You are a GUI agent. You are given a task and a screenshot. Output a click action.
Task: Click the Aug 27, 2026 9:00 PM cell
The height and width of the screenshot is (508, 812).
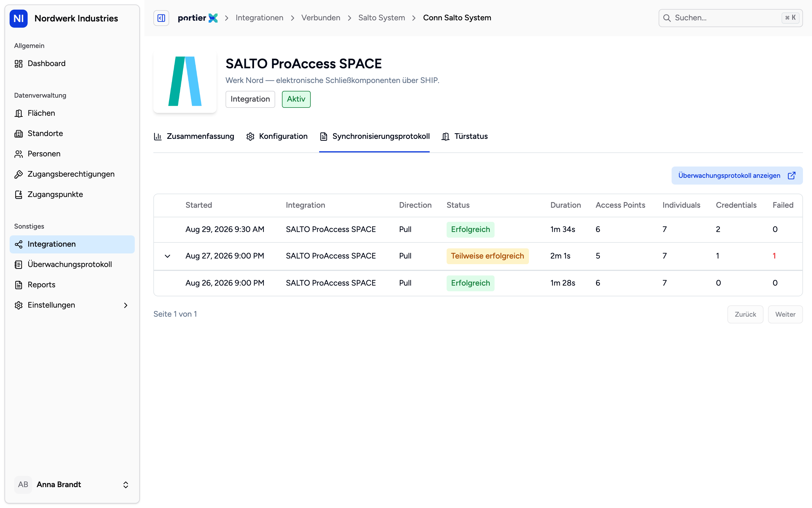225,256
